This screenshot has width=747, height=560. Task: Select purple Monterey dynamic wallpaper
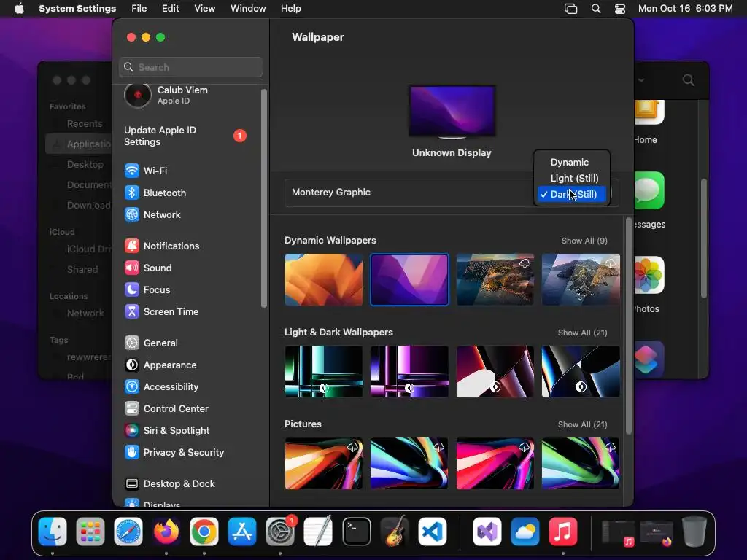tap(409, 279)
